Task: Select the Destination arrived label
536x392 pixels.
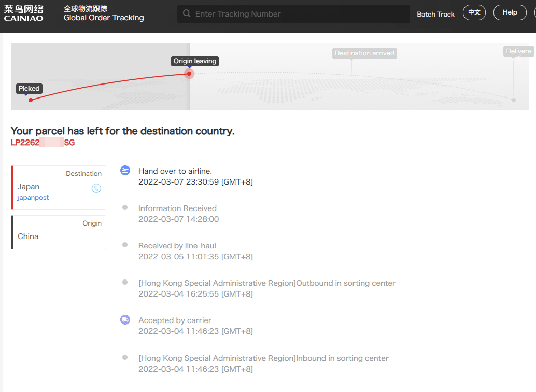Action: pos(364,53)
